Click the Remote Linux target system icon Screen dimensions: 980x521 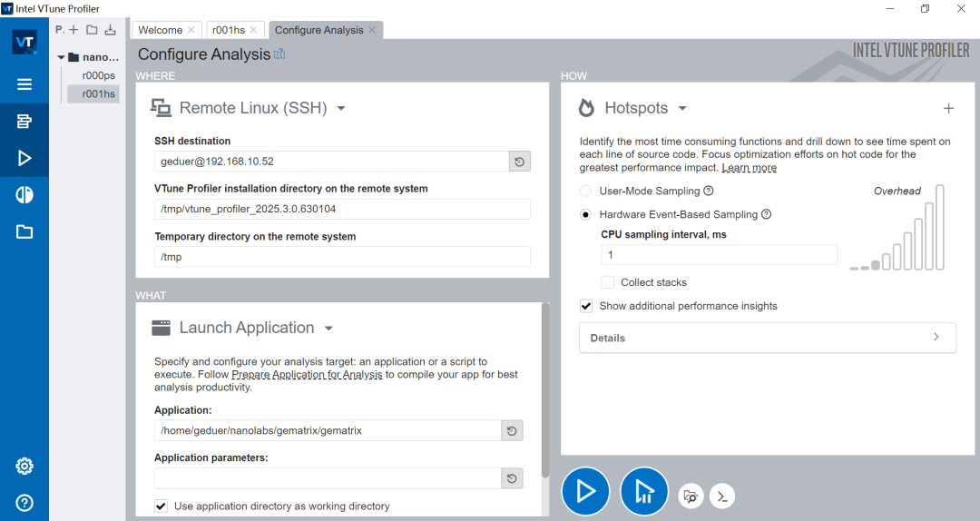click(x=161, y=108)
